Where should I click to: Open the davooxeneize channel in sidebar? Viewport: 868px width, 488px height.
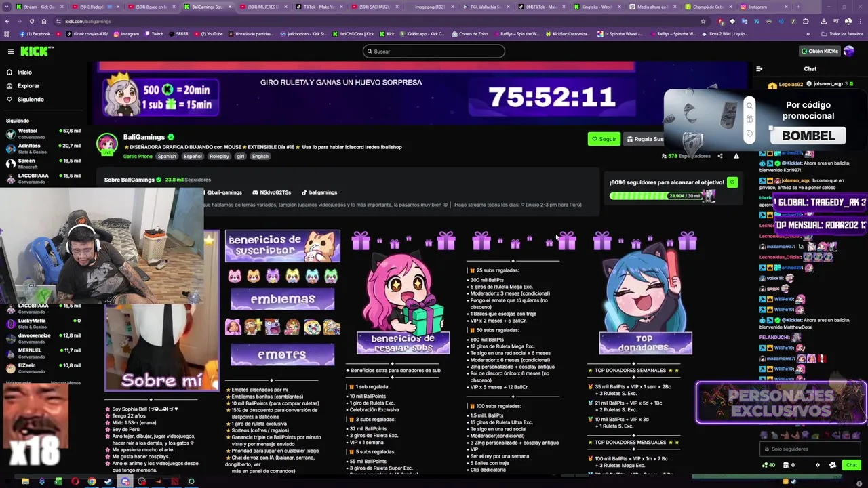pos(42,338)
